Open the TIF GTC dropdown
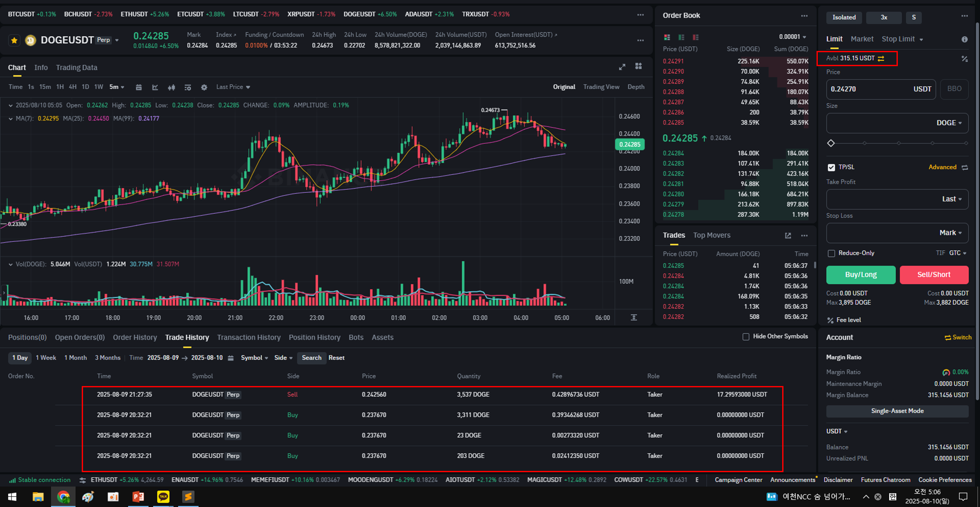This screenshot has height=507, width=980. (958, 253)
